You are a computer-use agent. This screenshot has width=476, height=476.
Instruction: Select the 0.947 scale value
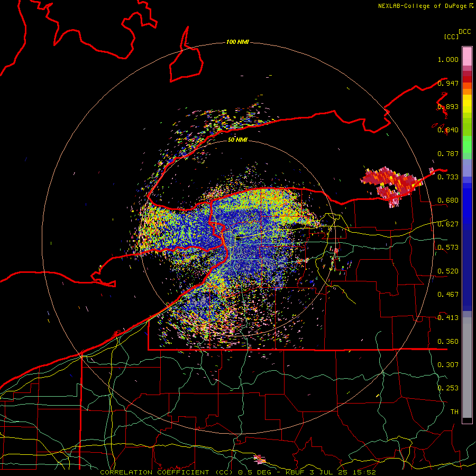(x=448, y=83)
